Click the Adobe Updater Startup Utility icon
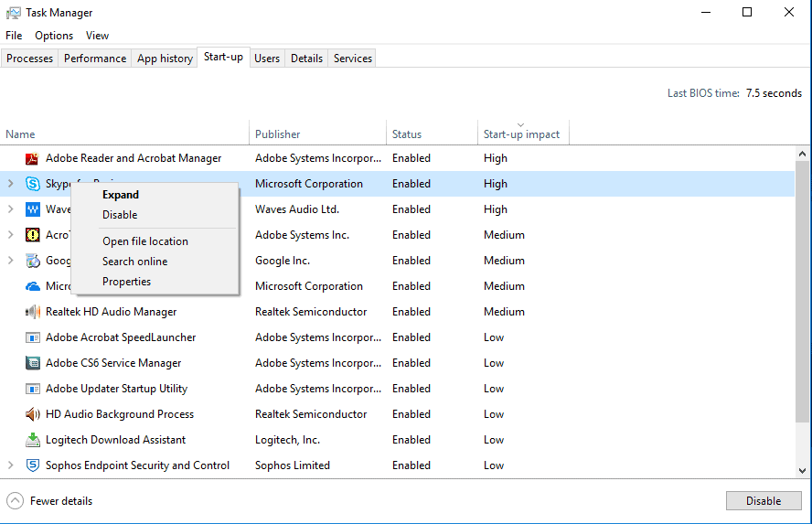This screenshot has width=812, height=524. 33,389
